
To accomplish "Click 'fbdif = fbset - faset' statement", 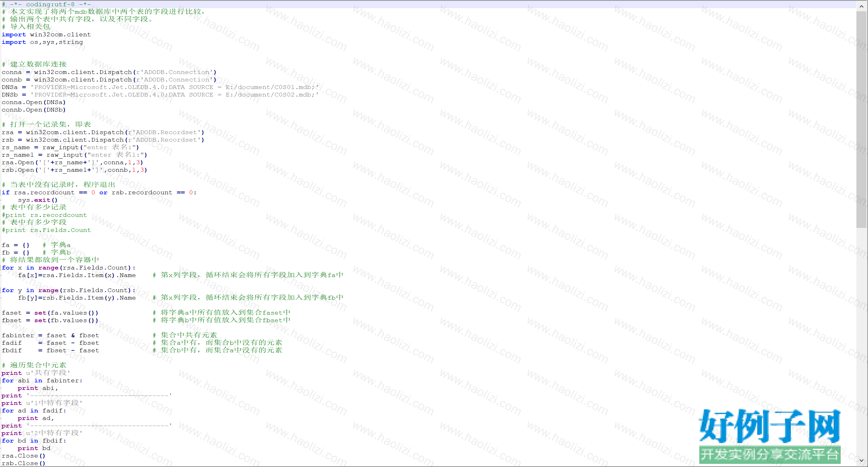I will 50,350.
